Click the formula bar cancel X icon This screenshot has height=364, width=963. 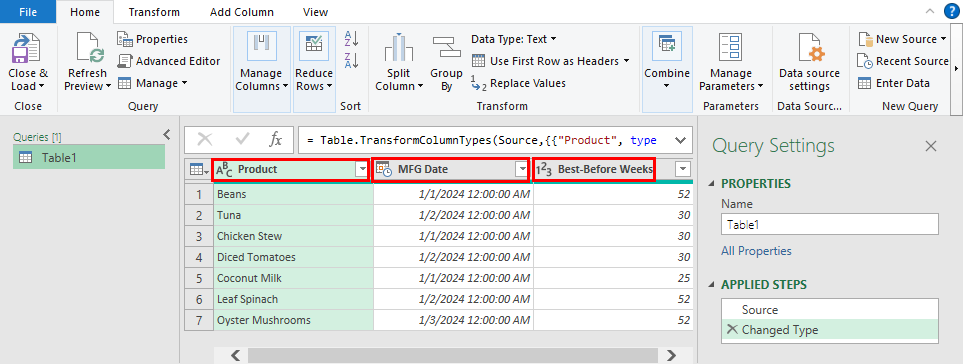[x=205, y=140]
